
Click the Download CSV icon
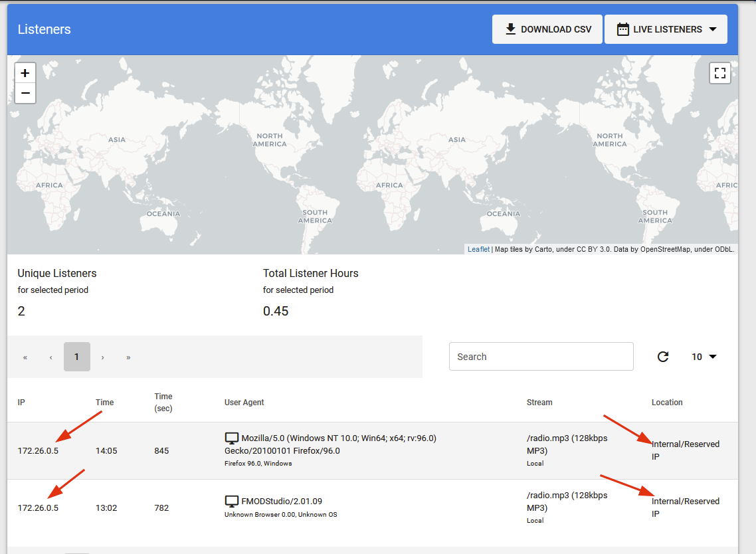click(x=511, y=29)
